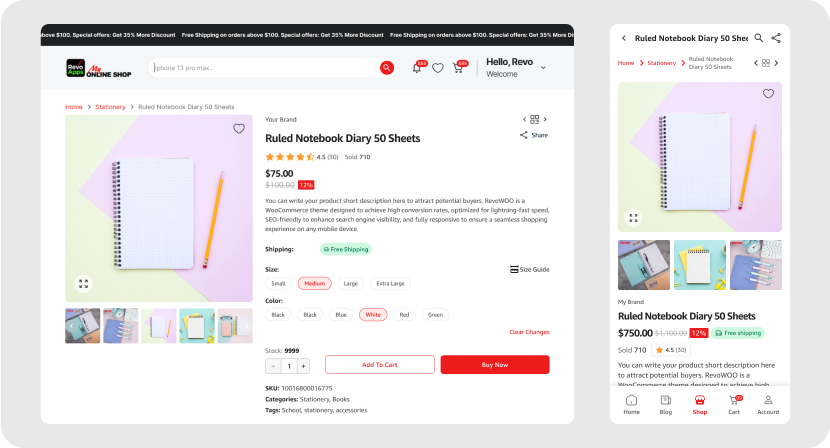Select size Small
The height and width of the screenshot is (448, 830).
click(x=278, y=283)
